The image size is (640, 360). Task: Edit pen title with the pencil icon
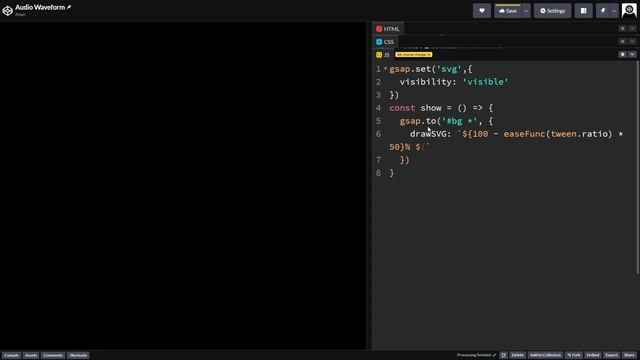pyautogui.click(x=69, y=7)
